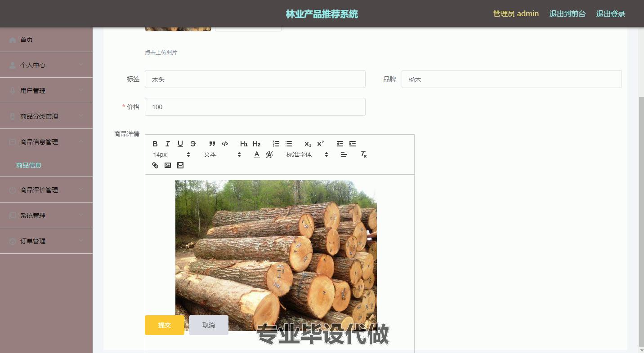Toggle bold formatting in the editor

point(155,144)
